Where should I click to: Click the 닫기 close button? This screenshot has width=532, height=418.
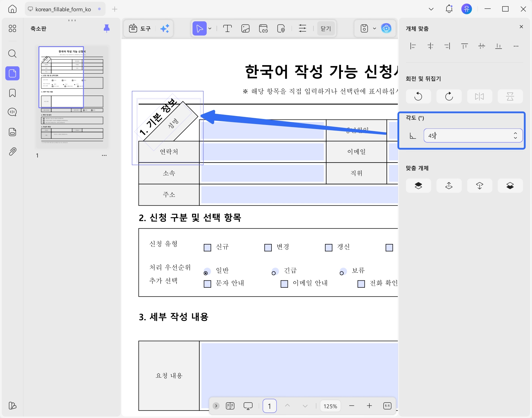click(x=326, y=29)
